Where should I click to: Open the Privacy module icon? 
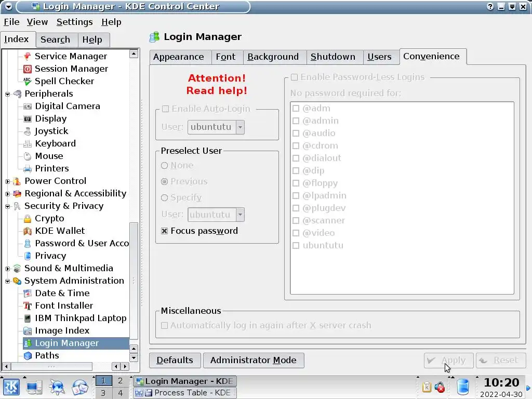pos(27,256)
